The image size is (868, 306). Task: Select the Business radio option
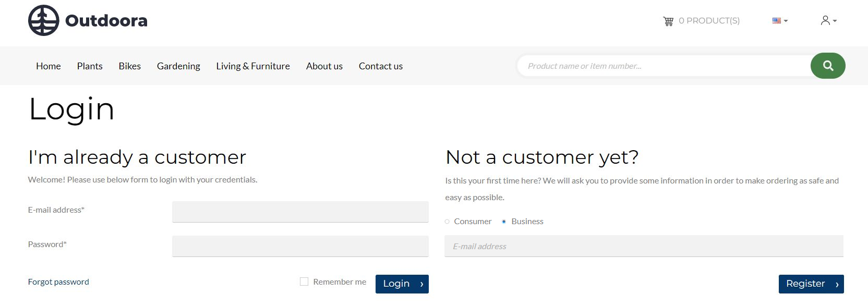tap(504, 222)
